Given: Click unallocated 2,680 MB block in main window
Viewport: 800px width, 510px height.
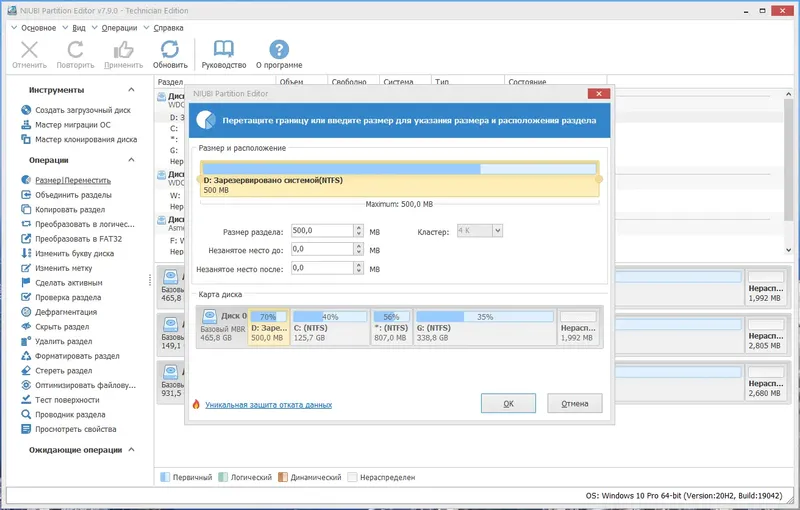Looking at the screenshot, I should [x=764, y=381].
